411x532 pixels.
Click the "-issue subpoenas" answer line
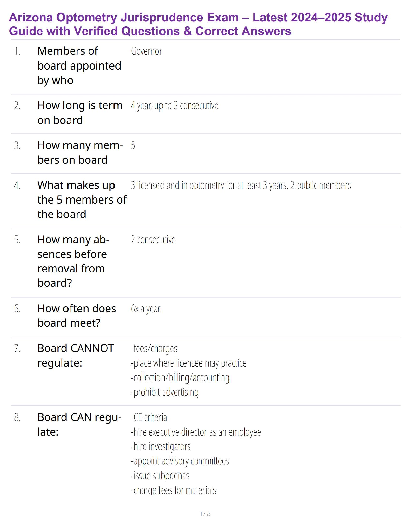(x=160, y=476)
